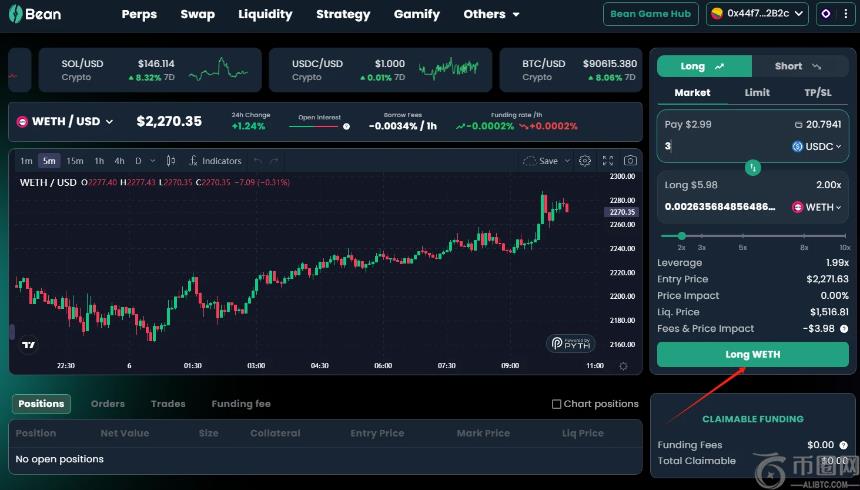Open chart time settings gear at bottom right

click(624, 366)
